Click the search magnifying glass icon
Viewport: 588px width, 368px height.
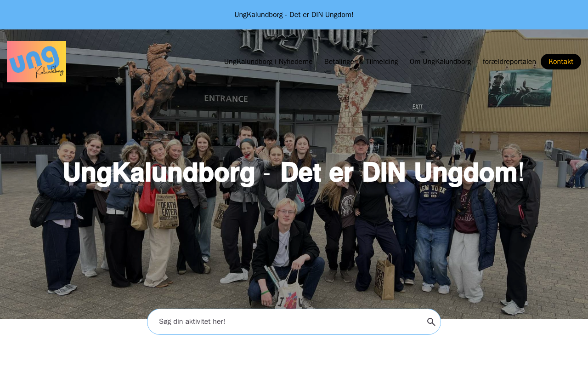(431, 322)
